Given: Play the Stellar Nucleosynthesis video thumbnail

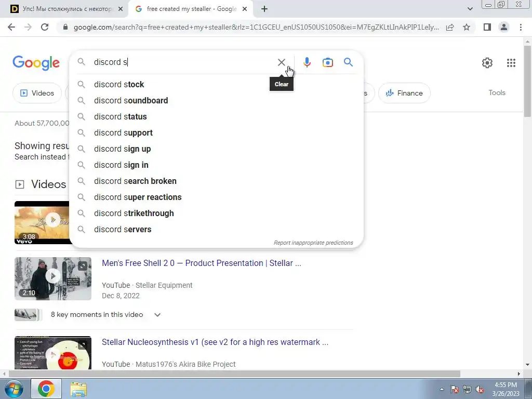Looking at the screenshot, I should [x=53, y=353].
